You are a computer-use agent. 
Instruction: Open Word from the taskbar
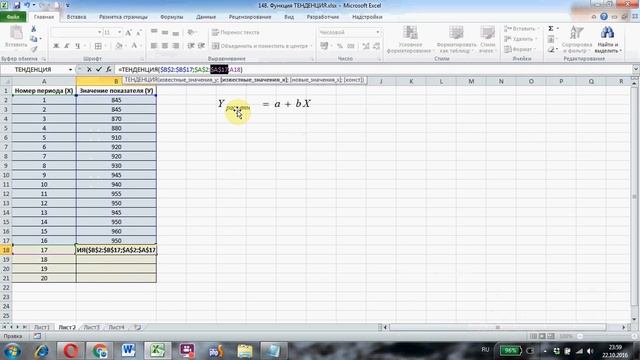[x=128, y=351]
